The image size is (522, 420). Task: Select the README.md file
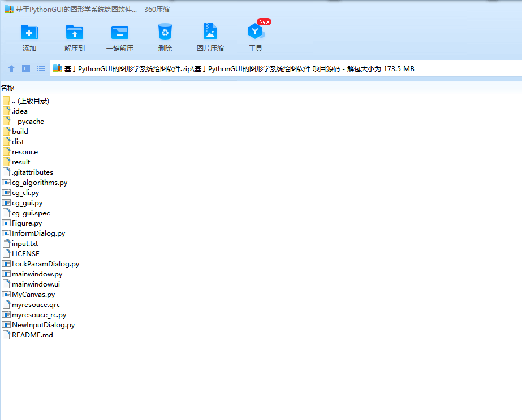tap(28, 335)
